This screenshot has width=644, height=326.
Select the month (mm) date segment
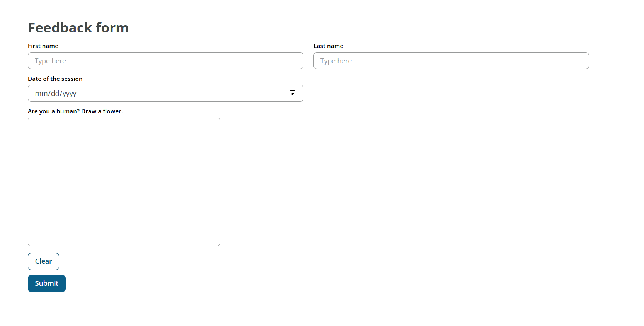[x=41, y=94]
